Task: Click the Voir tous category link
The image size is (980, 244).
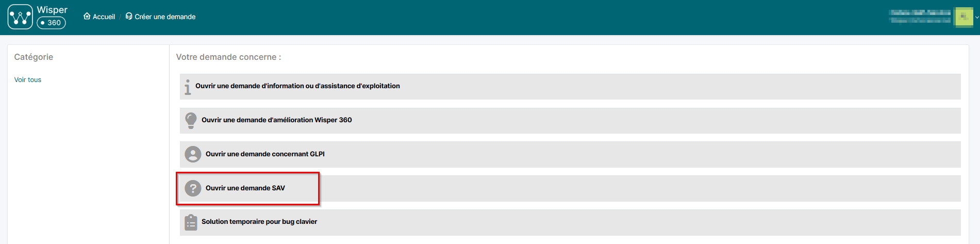Action: tap(28, 80)
